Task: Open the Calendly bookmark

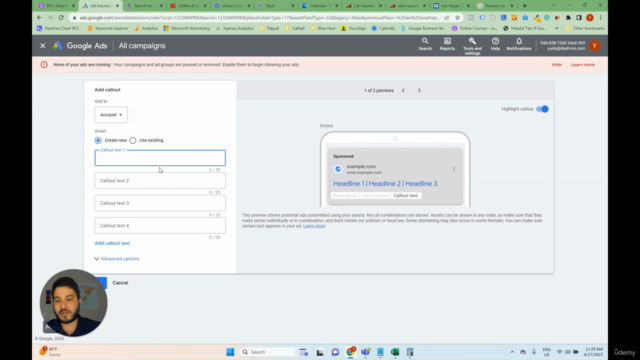Action: pos(383,29)
